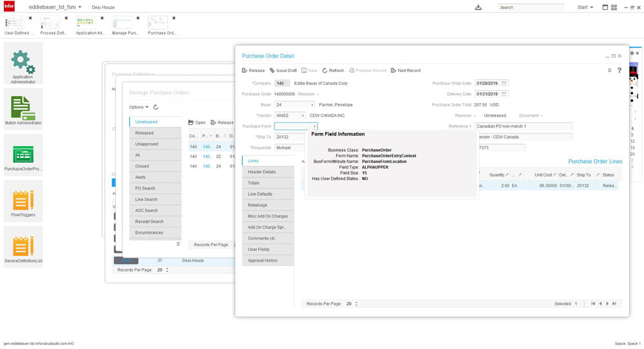Close the Application Ad thumbnail tab
Screen dimensions: 644x349
102,18
